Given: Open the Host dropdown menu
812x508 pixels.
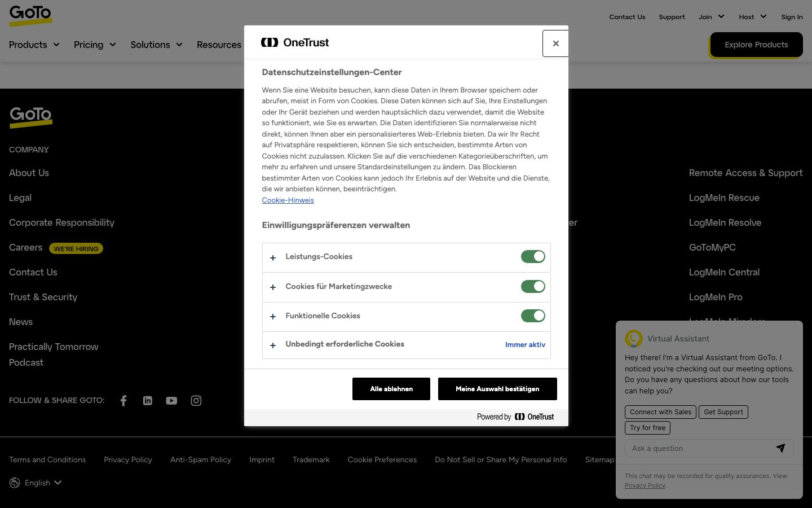Looking at the screenshot, I should [x=753, y=17].
